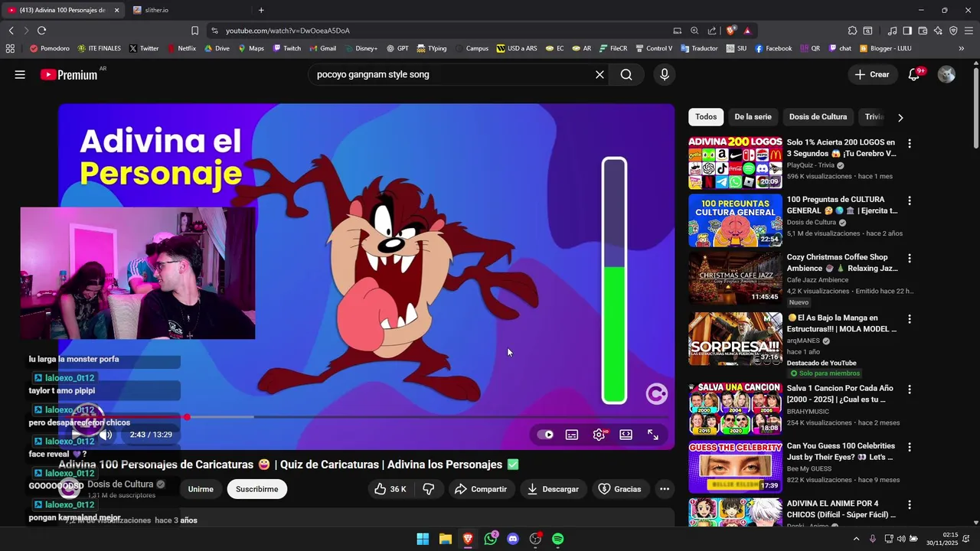Share the video via Compartir

point(481,489)
